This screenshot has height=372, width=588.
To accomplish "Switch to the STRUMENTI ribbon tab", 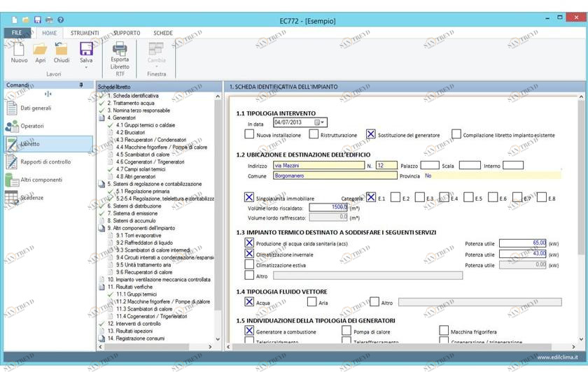I will click(x=84, y=33).
